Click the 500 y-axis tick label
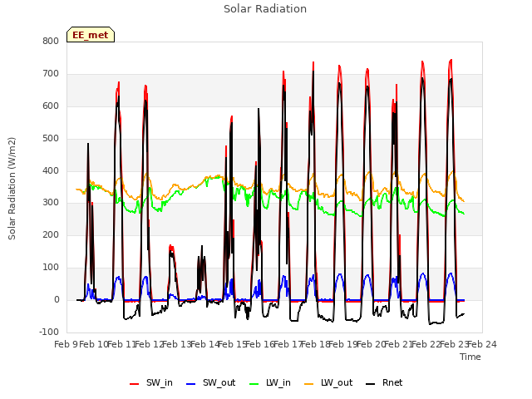 (x=51, y=139)
